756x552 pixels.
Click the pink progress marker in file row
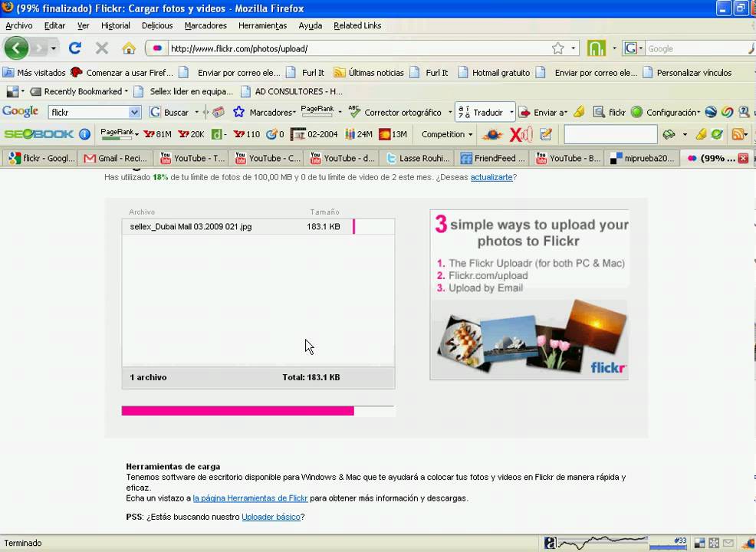tap(354, 227)
